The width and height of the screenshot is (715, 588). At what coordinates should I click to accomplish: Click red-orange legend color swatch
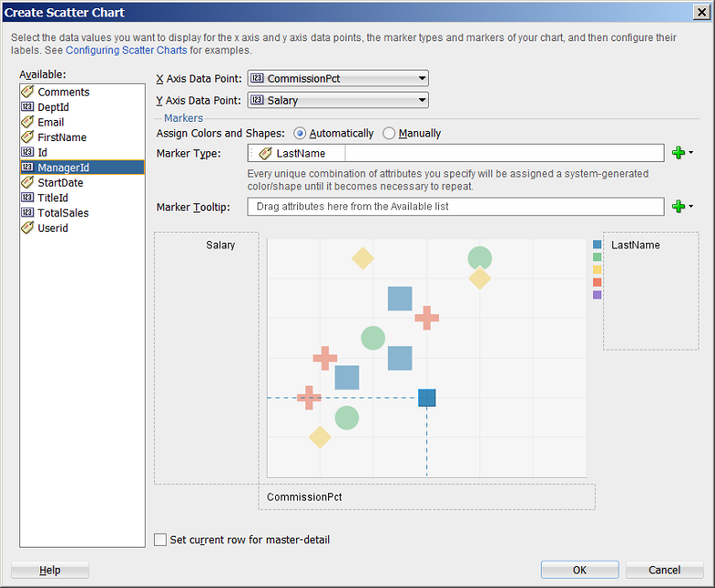[597, 282]
